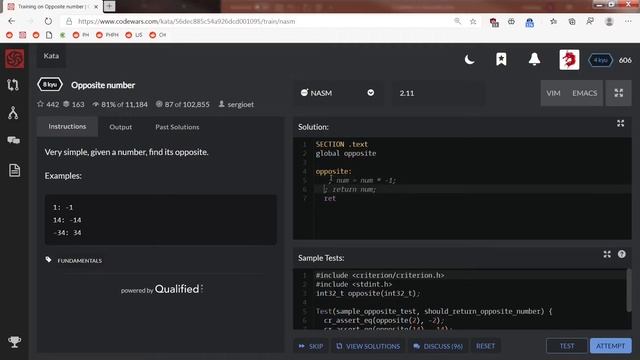
Task: Switch to the Instructions tab
Action: coord(67,127)
